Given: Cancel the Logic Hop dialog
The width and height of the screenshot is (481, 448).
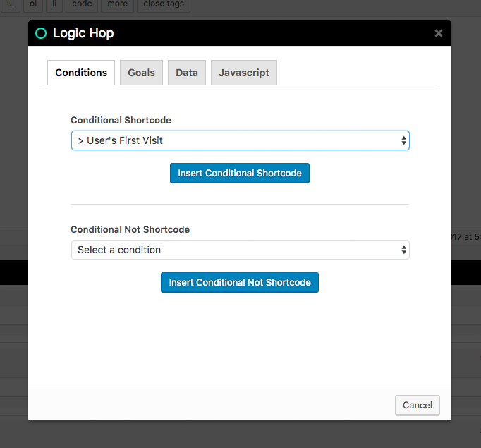Looking at the screenshot, I should pos(418,405).
